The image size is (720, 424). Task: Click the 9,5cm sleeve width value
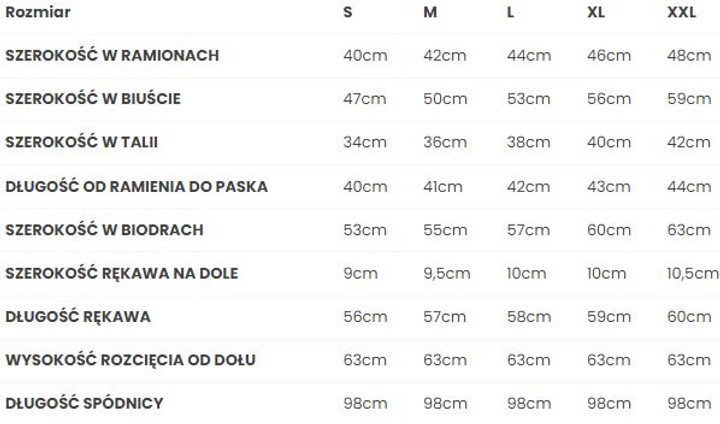point(447,274)
